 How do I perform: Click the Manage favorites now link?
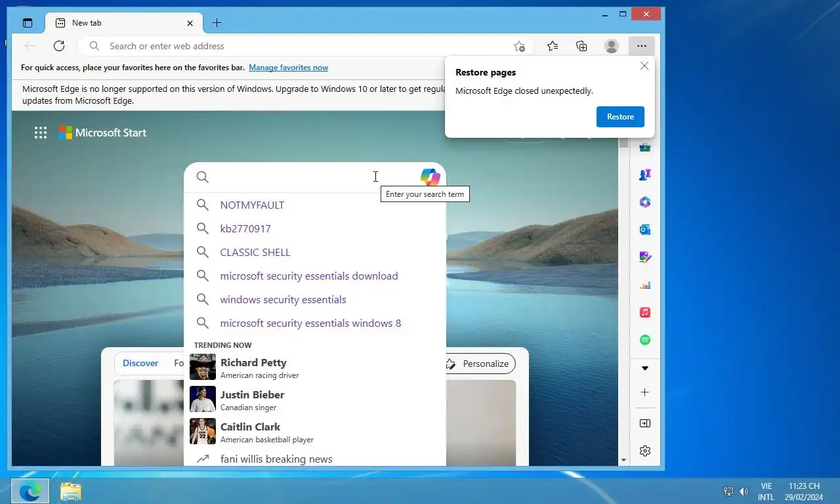tap(288, 68)
